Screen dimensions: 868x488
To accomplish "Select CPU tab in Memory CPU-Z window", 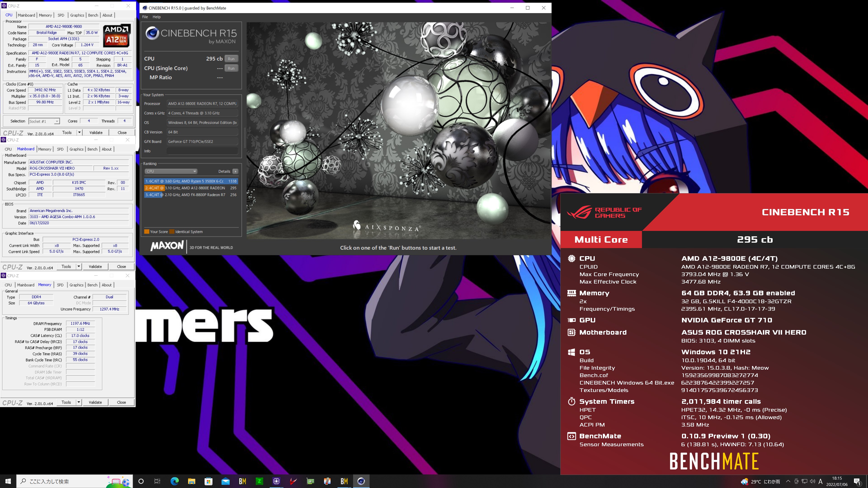I will click(x=8, y=285).
